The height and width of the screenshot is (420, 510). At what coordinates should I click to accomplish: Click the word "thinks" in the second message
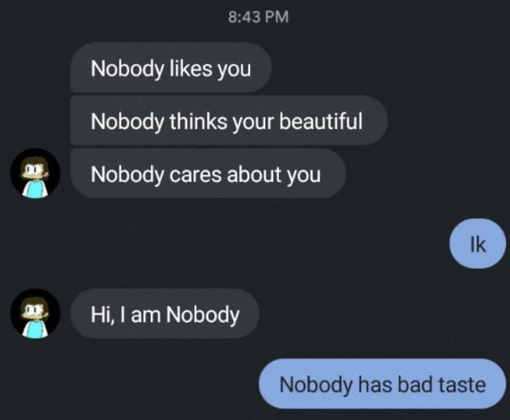(x=198, y=121)
